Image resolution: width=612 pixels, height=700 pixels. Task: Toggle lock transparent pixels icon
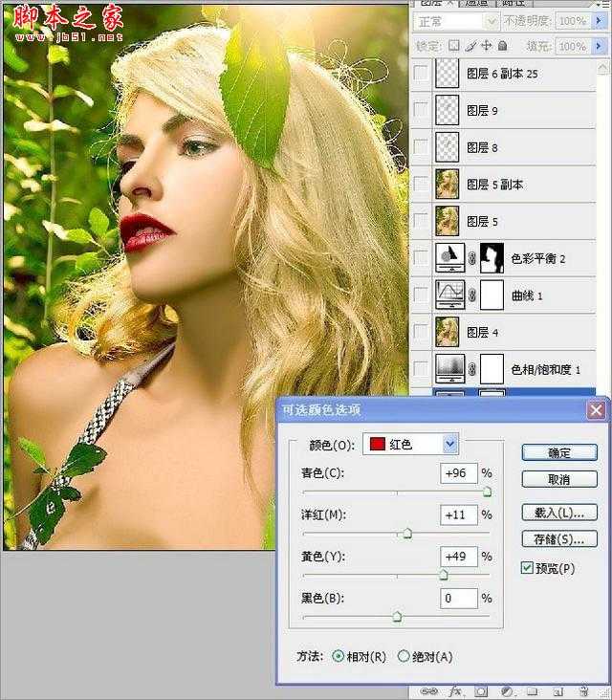454,46
